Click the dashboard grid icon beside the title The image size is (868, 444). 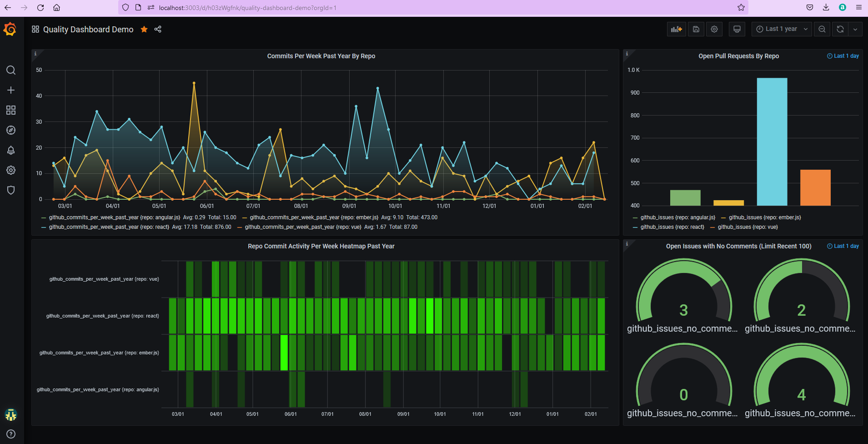pos(35,29)
